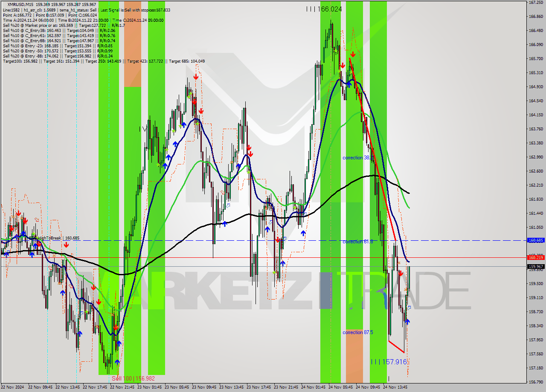Click the '22 Nov 21:45' time label

(x=123, y=387)
